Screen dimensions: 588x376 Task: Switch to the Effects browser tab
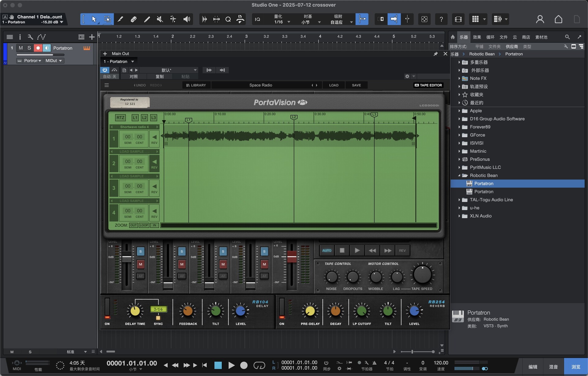[x=477, y=37]
